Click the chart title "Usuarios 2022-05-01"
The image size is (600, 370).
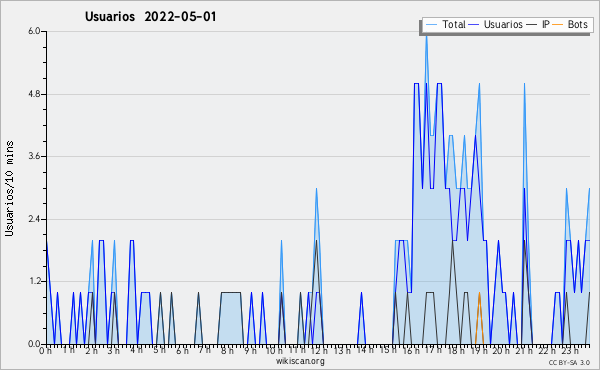point(151,17)
